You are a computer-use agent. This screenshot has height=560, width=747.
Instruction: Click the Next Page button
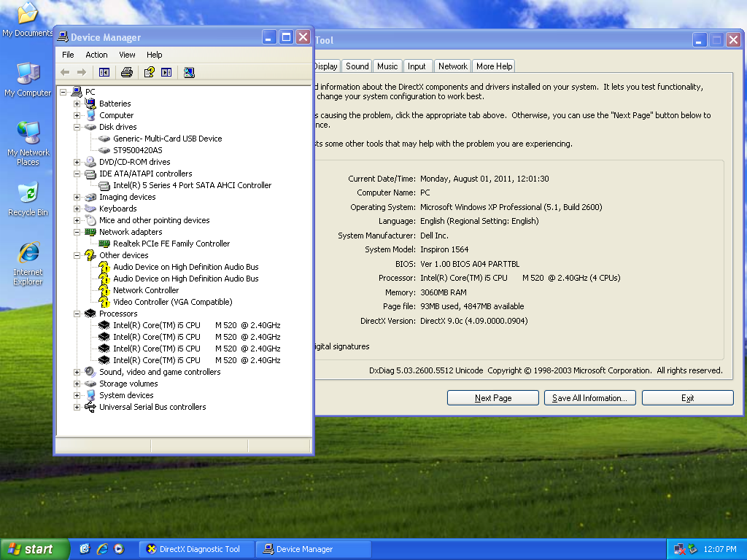click(x=493, y=398)
